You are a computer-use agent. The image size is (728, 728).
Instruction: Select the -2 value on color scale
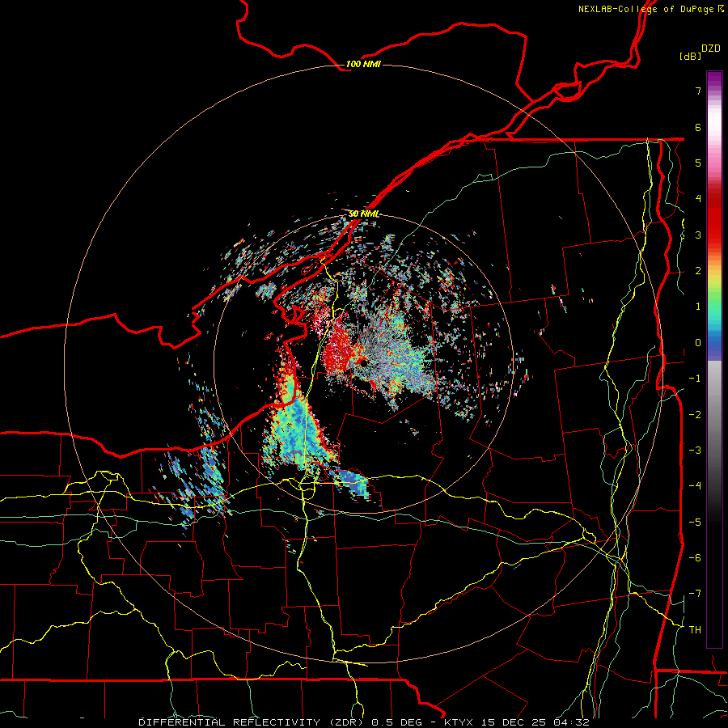[x=695, y=414]
